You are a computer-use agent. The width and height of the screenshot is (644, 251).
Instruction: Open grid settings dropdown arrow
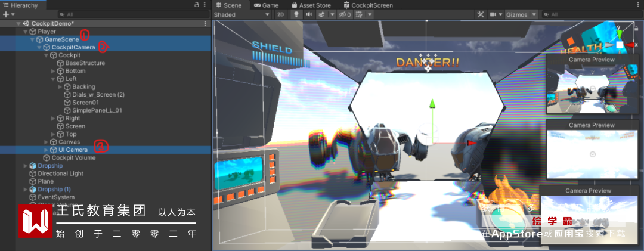pos(370,14)
